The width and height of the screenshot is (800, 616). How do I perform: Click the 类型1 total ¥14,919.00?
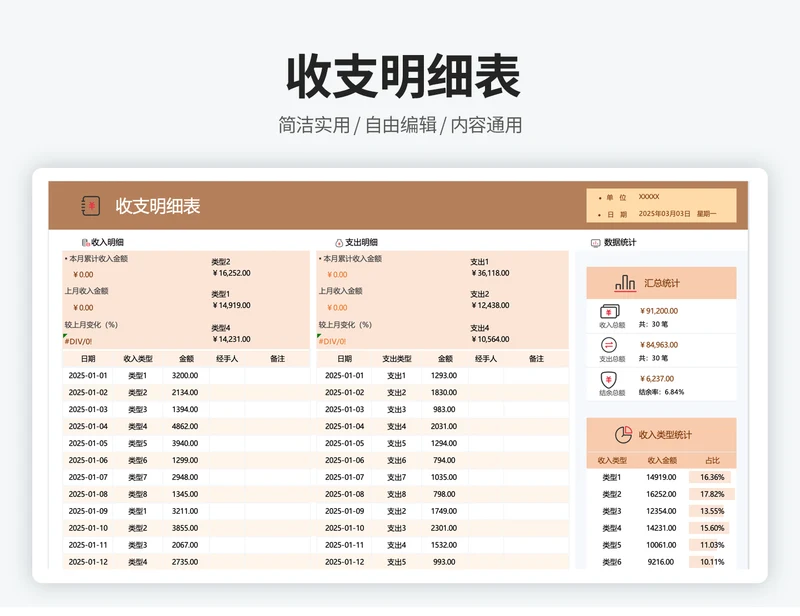coord(231,305)
